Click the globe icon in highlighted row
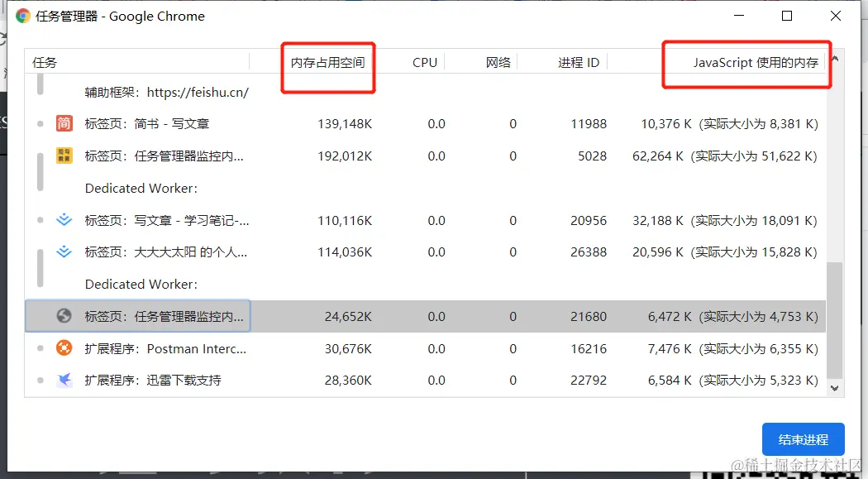Screen dimensions: 868x479 click(64, 316)
